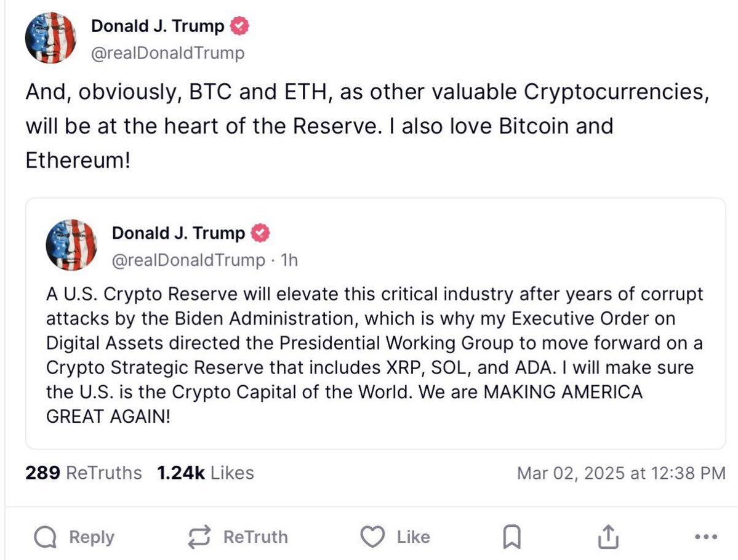Like the post with the heart icon

(x=371, y=537)
